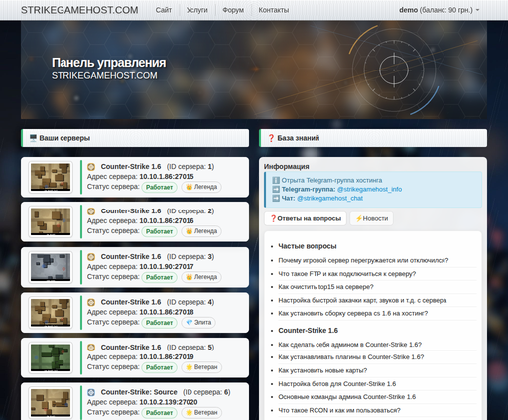The width and height of the screenshot is (508, 420).
Task: Click the green map thumbnail of server ID 5
Action: [x=51, y=357]
